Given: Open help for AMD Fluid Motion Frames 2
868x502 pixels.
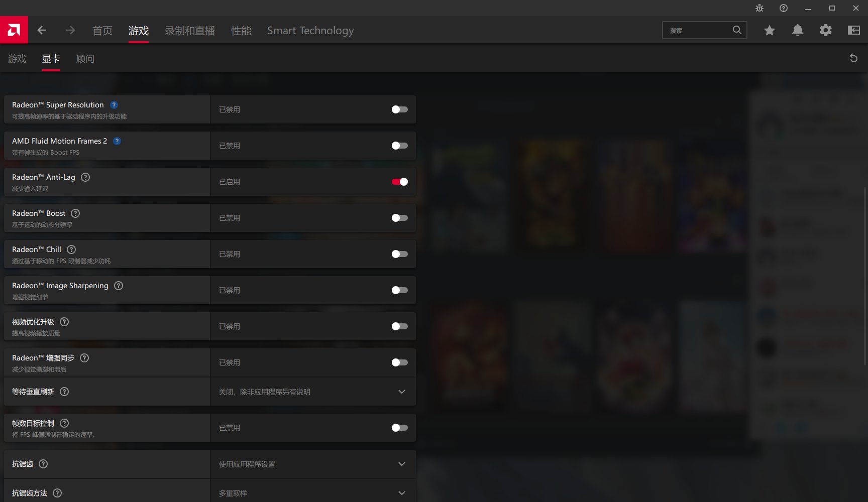Looking at the screenshot, I should tap(117, 141).
